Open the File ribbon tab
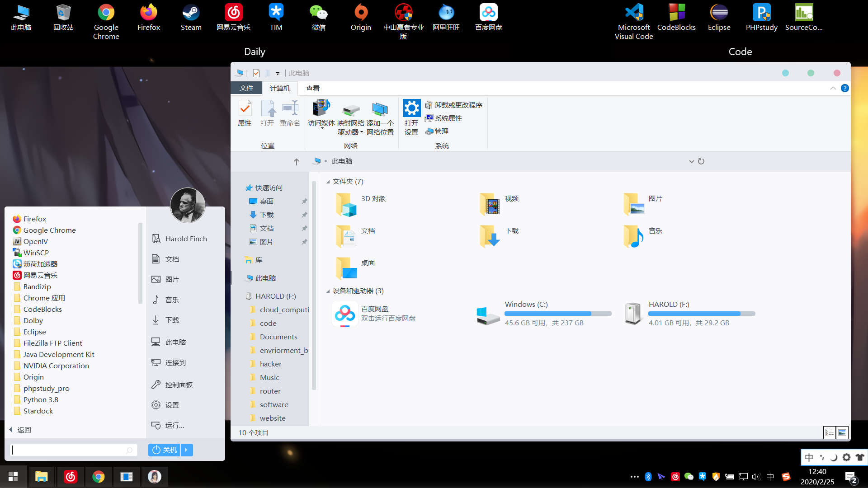 pos(246,88)
